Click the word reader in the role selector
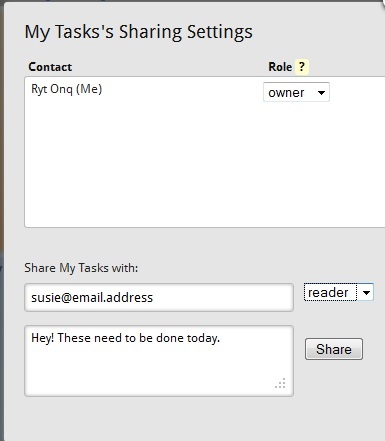 click(328, 293)
